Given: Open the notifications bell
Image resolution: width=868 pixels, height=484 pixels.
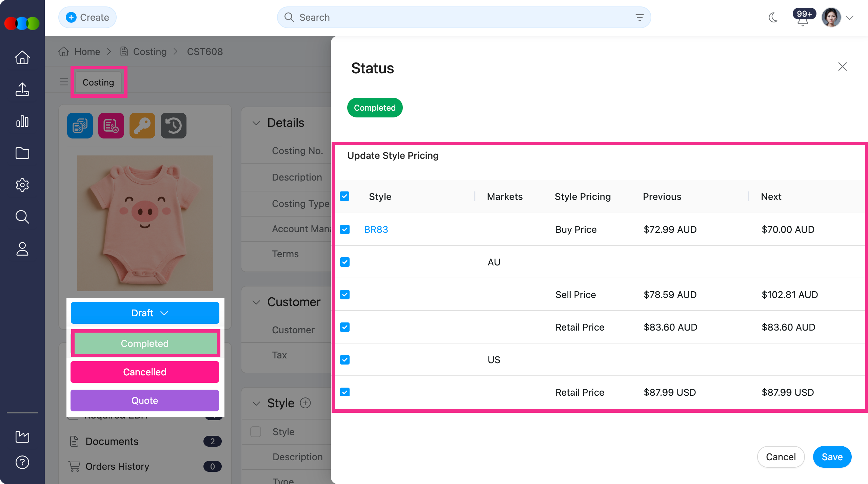Looking at the screenshot, I should [x=802, y=21].
